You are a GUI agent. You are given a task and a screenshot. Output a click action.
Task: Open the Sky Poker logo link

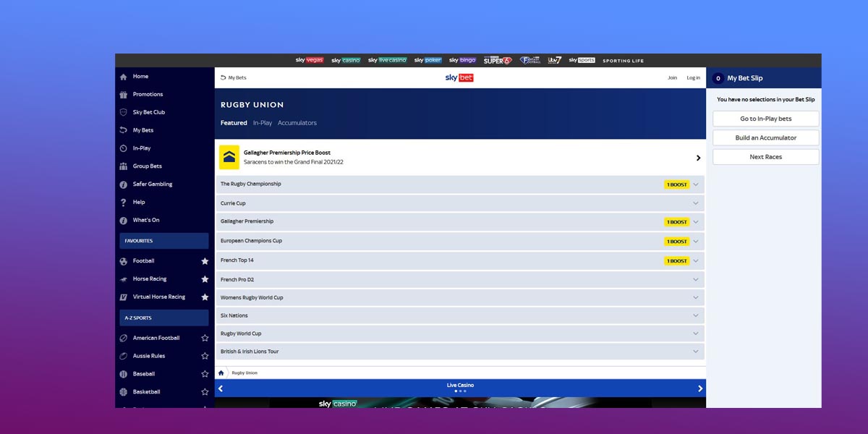tap(428, 61)
